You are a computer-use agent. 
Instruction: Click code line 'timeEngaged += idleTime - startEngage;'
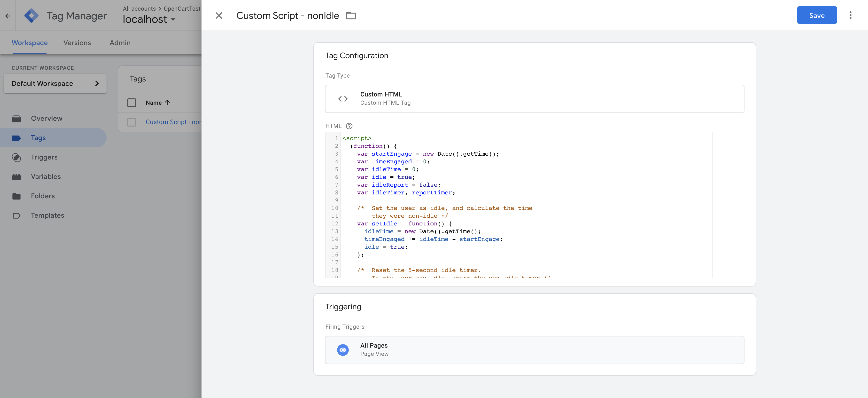pos(433,239)
